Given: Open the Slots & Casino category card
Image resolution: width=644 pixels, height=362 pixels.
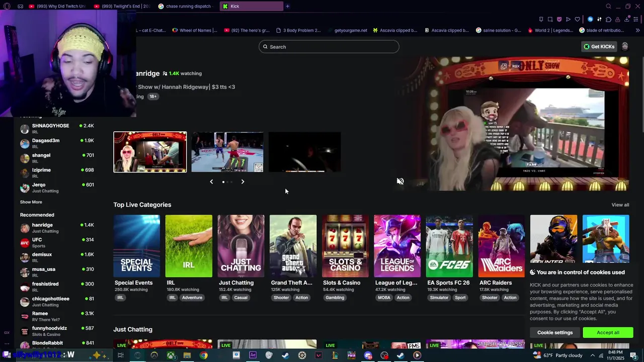Looking at the screenshot, I should (x=345, y=246).
